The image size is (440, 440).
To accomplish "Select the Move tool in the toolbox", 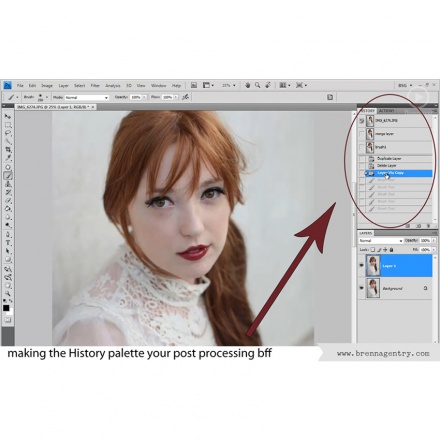I will pos(8,116).
